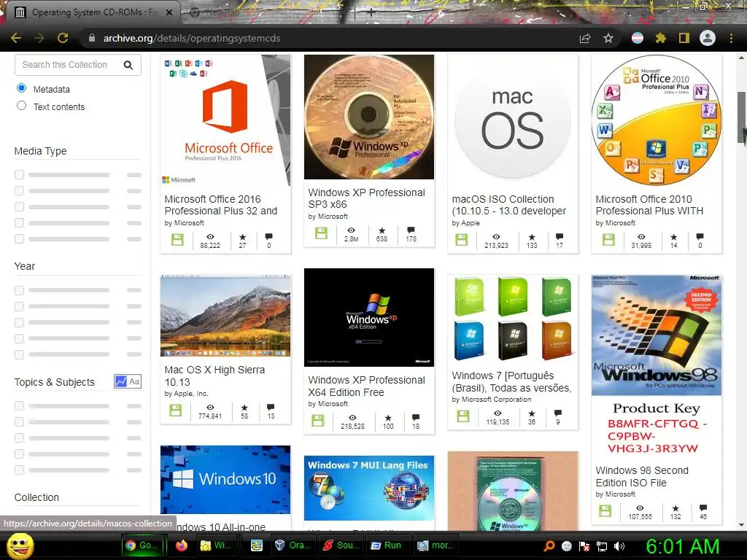Open macOS ISO Collection title link
This screenshot has height=560, width=747.
508,205
